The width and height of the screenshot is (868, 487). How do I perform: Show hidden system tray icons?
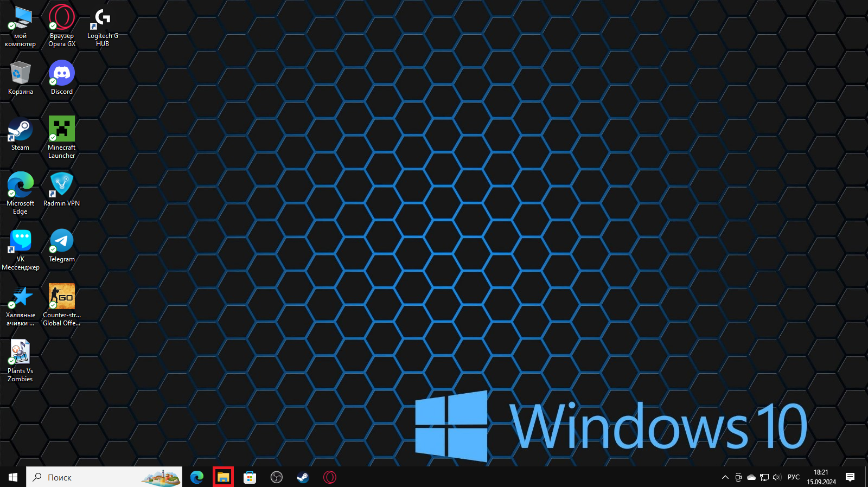coord(725,477)
